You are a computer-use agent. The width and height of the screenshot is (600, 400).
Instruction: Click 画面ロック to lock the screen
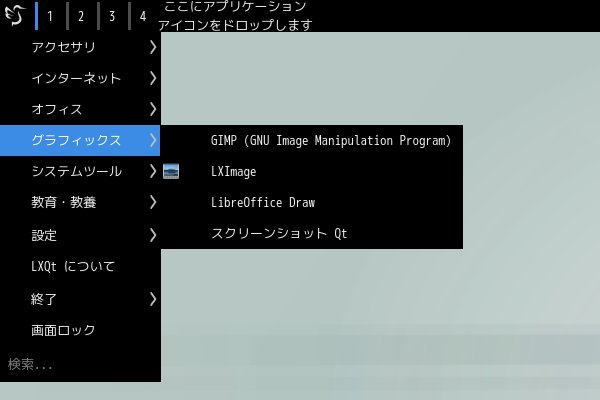[80, 330]
